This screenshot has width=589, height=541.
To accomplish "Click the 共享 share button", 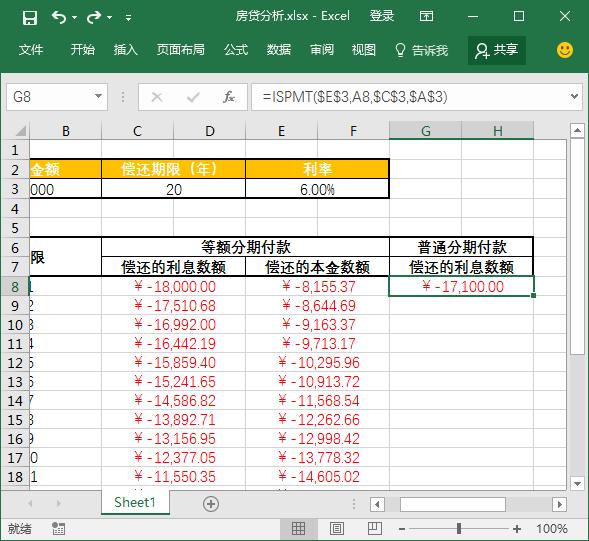I will pyautogui.click(x=497, y=50).
